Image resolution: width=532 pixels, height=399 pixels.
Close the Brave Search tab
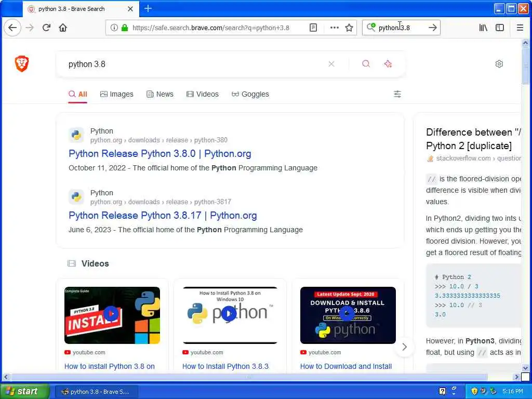coord(130,9)
